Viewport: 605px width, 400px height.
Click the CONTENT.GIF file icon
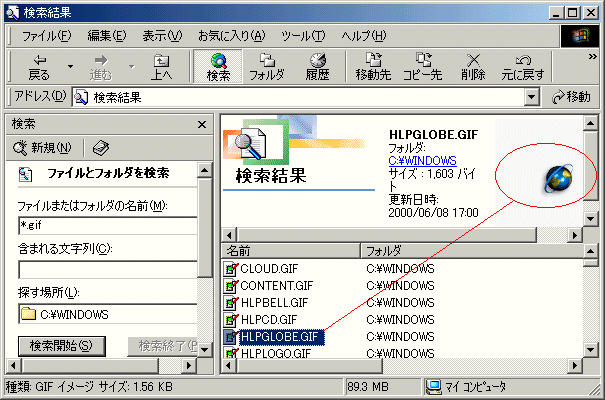click(231, 285)
